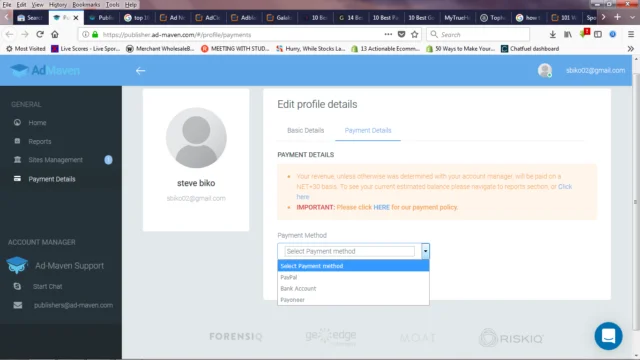Click the large profile picture placeholder
The width and height of the screenshot is (640, 360).
[x=196, y=138]
